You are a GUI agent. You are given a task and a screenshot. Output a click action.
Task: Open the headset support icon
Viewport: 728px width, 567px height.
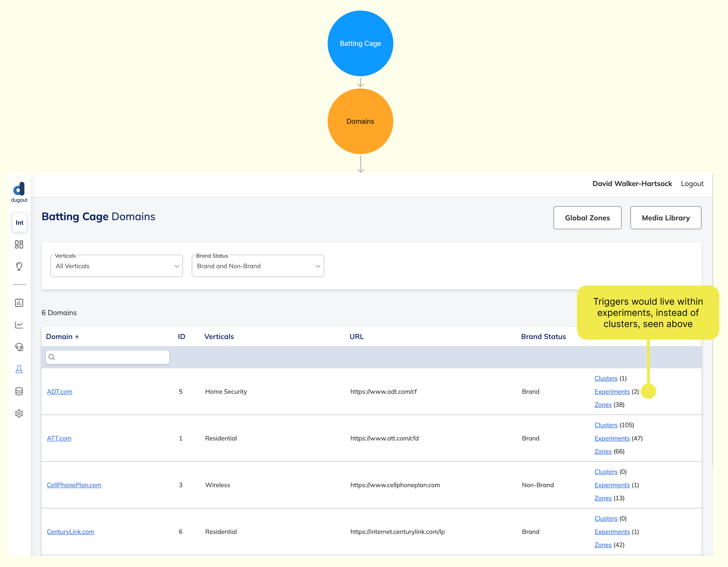(19, 347)
